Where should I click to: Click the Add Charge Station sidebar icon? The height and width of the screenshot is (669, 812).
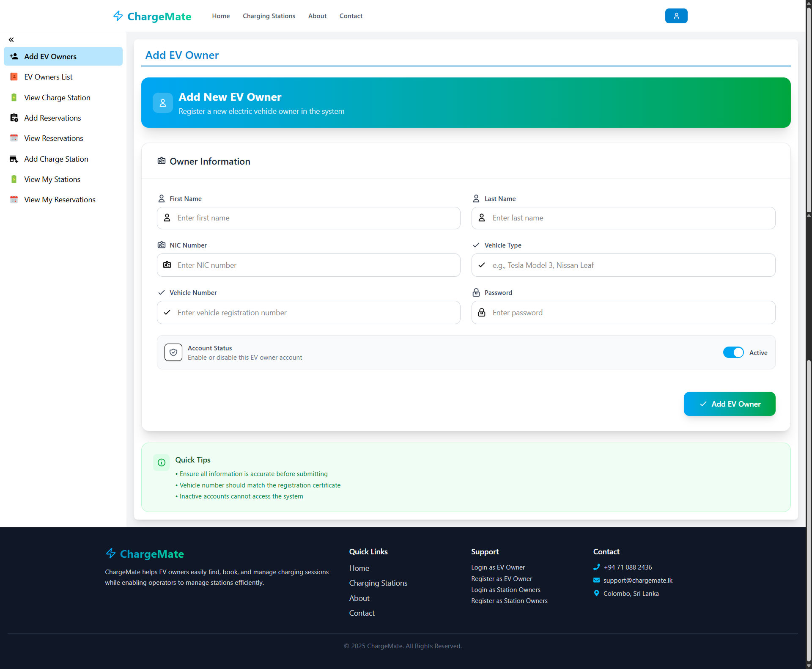tap(14, 159)
